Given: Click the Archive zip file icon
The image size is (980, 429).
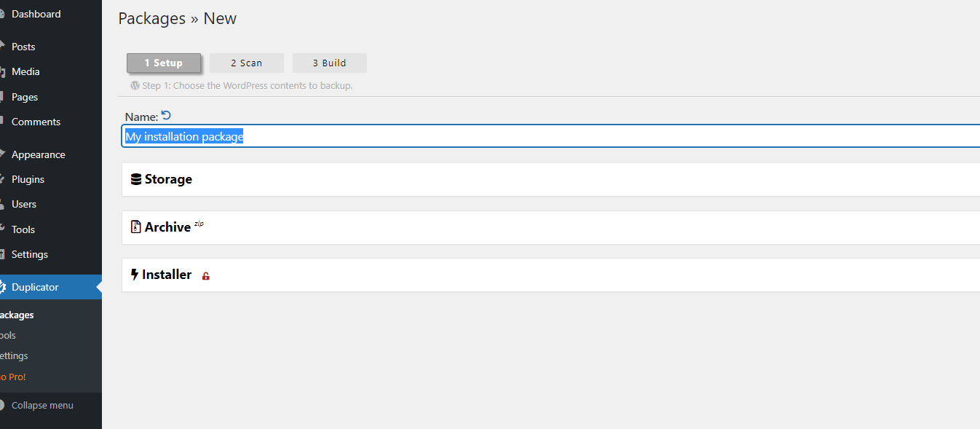Looking at the screenshot, I should coord(135,227).
